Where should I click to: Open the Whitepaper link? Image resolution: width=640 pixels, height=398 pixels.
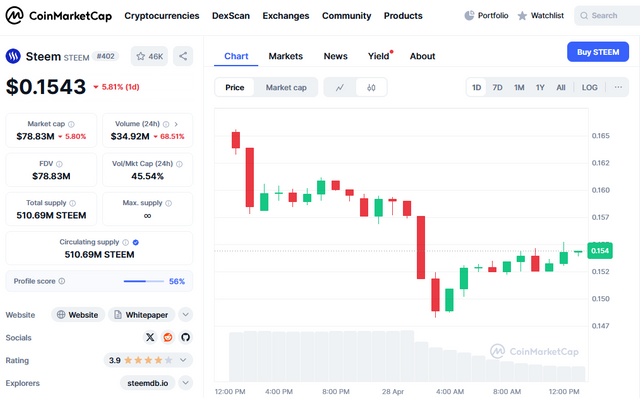pos(141,315)
